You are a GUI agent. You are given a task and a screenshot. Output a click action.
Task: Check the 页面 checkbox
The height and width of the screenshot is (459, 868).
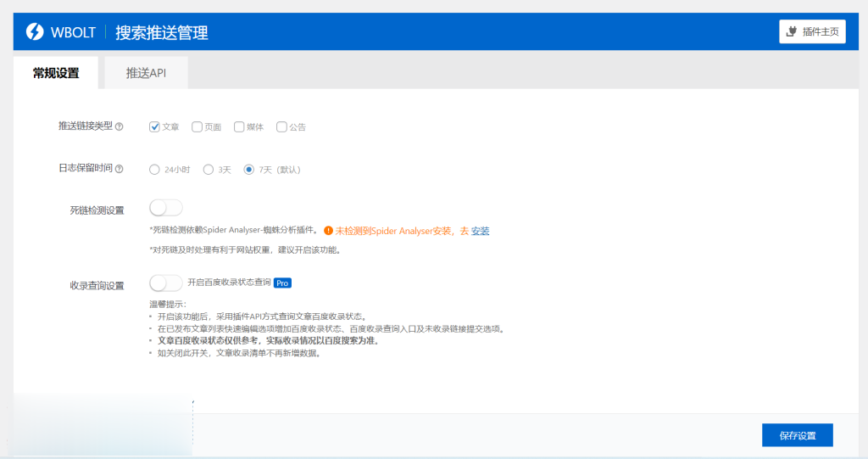(x=197, y=127)
